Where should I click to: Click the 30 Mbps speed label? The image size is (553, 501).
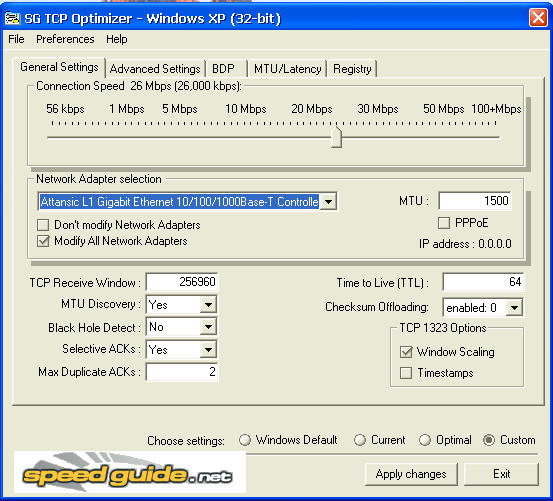pos(378,109)
